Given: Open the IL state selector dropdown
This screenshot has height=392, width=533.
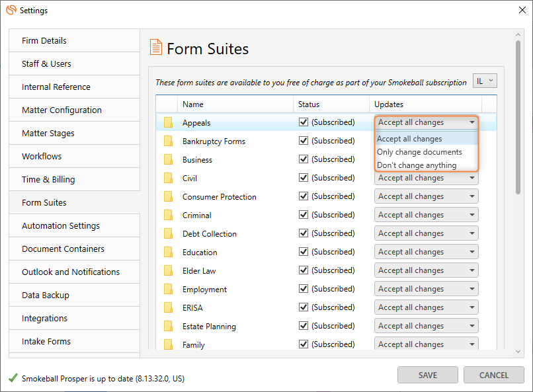Looking at the screenshot, I should 485,81.
